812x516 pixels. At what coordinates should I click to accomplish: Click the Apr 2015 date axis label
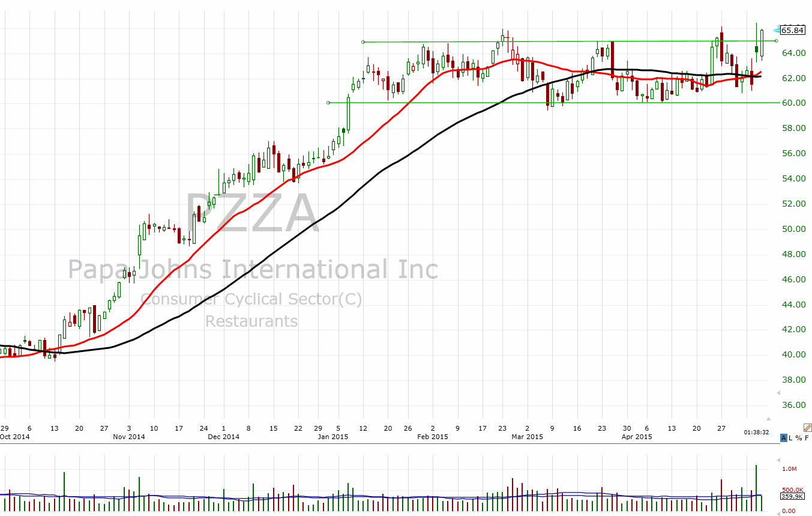(637, 437)
